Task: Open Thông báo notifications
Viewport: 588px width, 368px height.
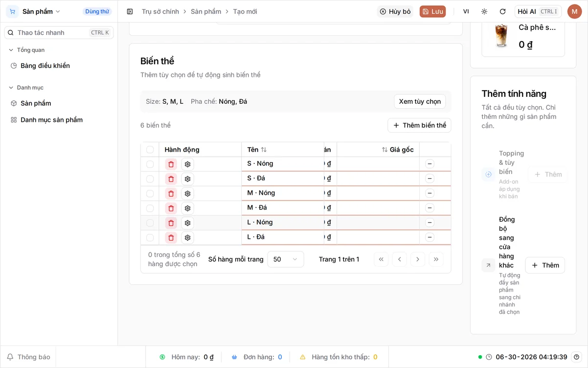Action: pyautogui.click(x=28, y=357)
